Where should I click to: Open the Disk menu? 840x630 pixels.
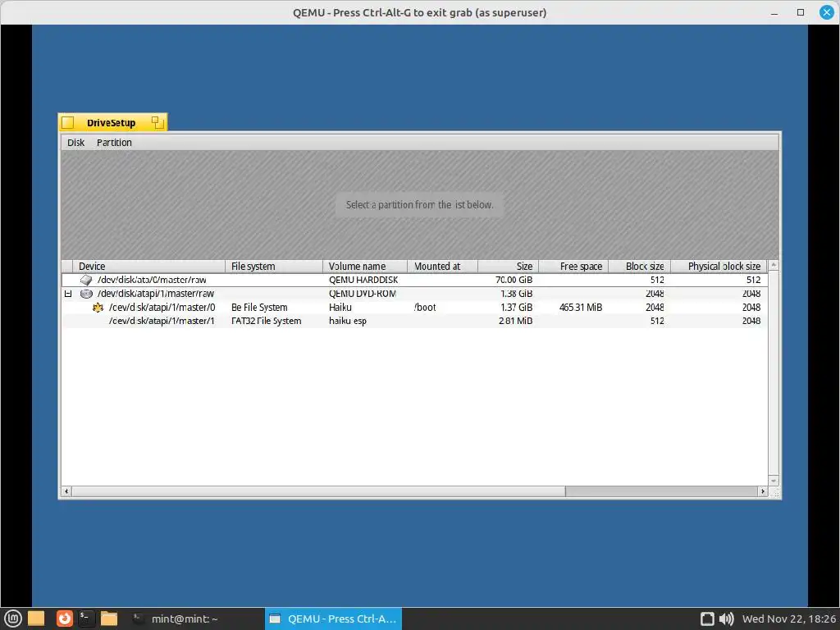pyautogui.click(x=75, y=143)
